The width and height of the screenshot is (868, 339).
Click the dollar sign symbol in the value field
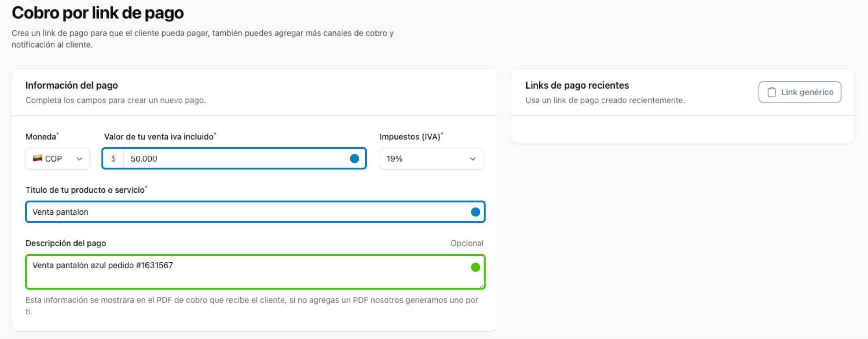tap(114, 159)
